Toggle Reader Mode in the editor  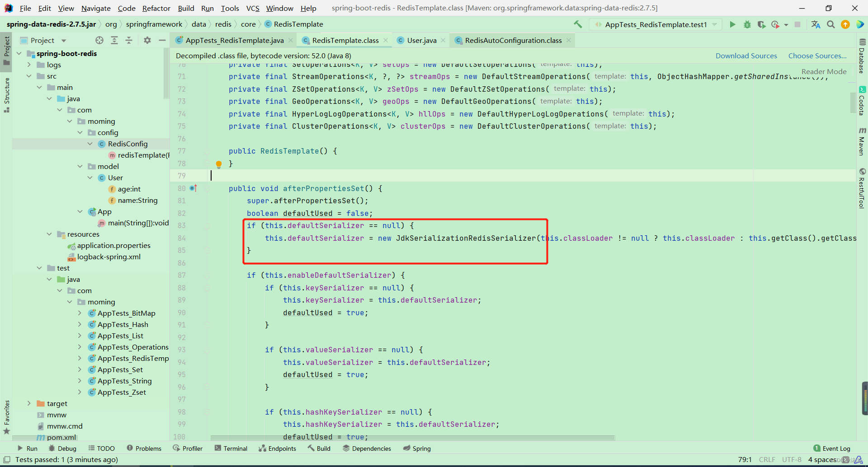point(824,71)
